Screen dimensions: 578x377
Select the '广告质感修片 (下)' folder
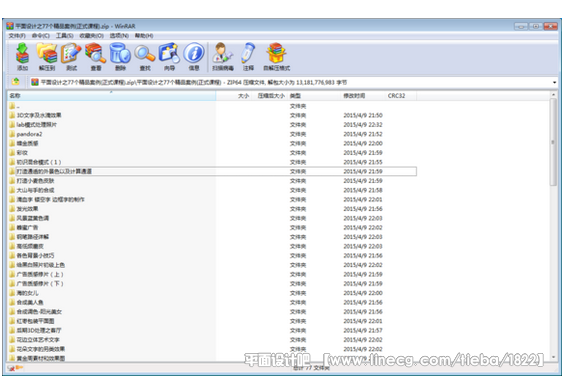[212, 284]
